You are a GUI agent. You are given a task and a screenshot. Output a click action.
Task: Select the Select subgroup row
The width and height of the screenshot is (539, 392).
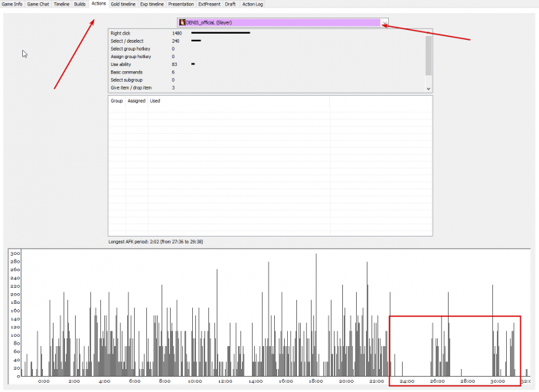(x=266, y=80)
